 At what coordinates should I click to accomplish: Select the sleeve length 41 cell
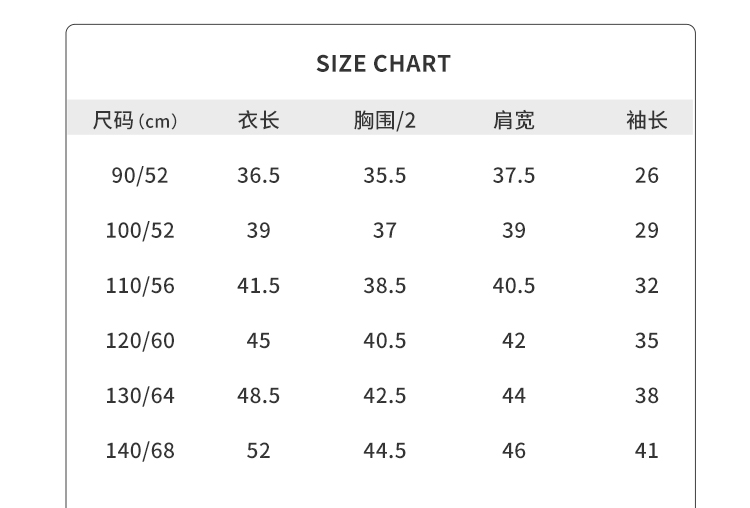coord(647,451)
